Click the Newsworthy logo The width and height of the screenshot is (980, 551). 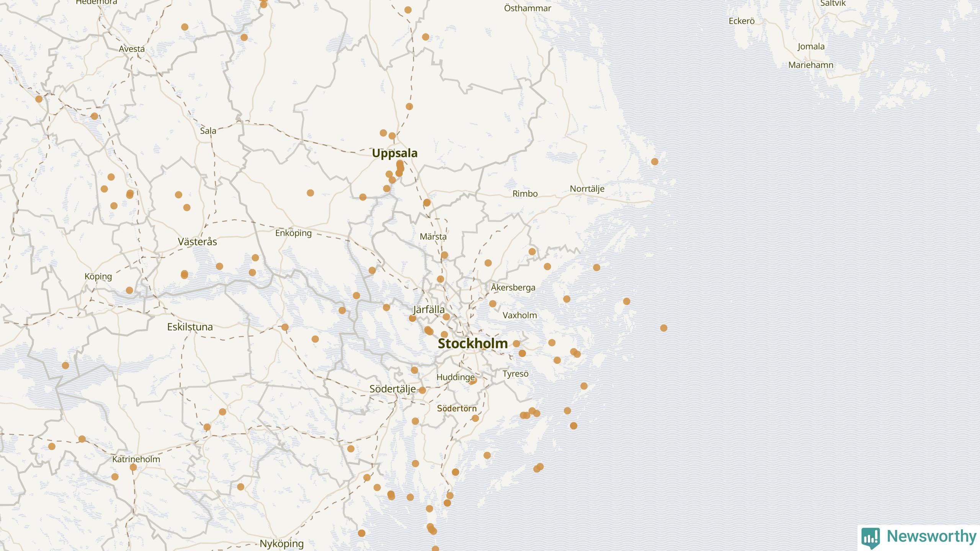tap(919, 537)
